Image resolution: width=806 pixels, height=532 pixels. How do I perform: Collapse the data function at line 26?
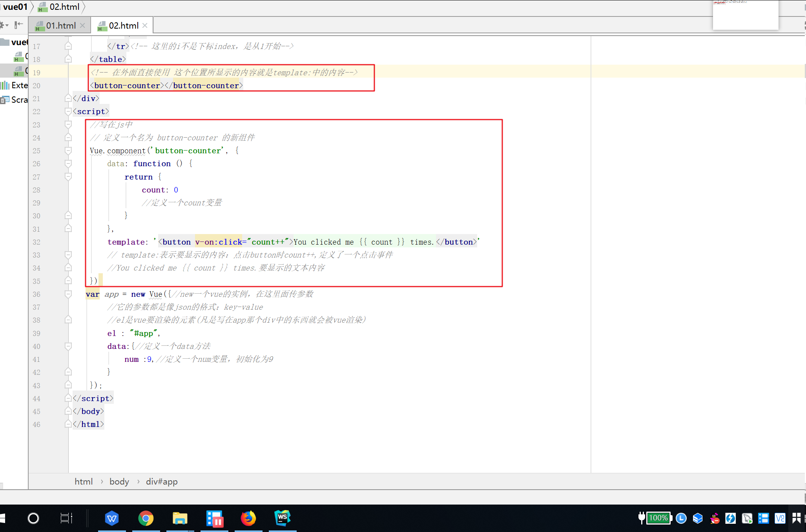[x=68, y=163]
